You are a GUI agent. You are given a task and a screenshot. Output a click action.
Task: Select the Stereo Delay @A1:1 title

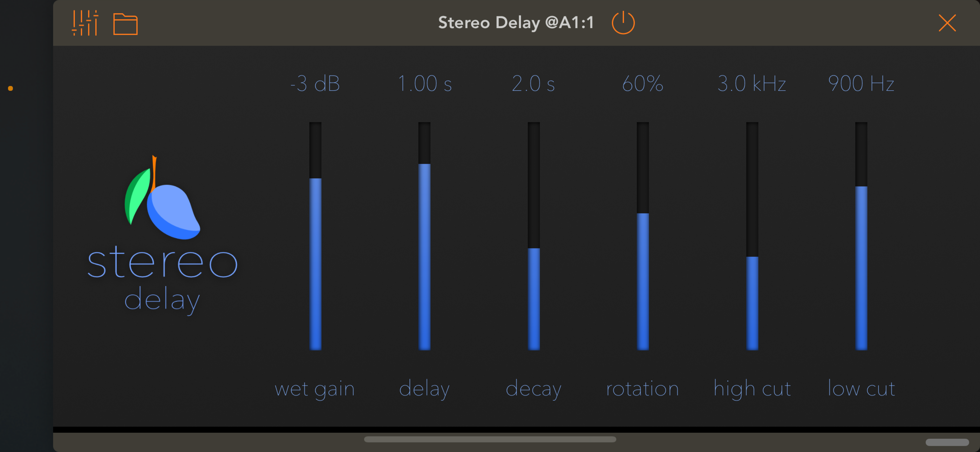(x=516, y=22)
